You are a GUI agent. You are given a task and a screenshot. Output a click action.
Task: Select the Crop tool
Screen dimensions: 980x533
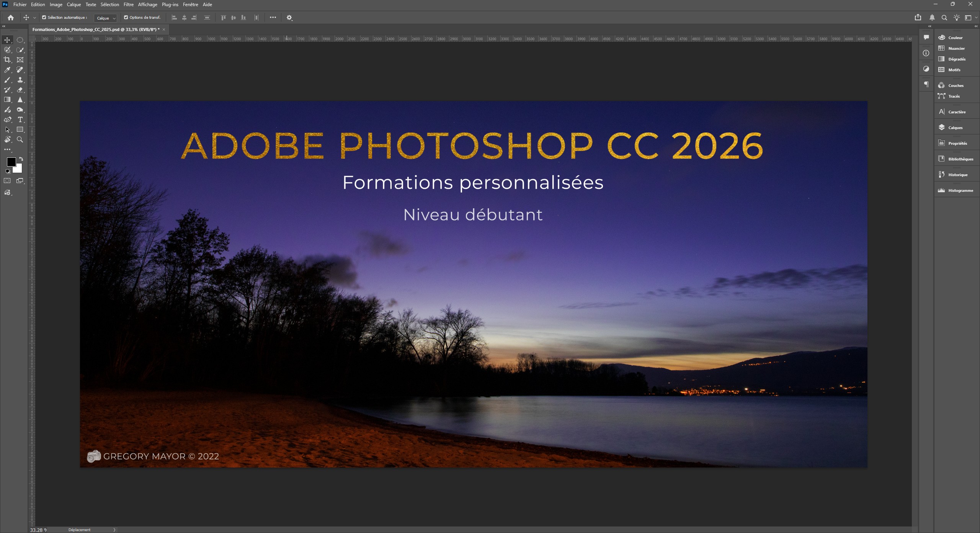point(7,60)
